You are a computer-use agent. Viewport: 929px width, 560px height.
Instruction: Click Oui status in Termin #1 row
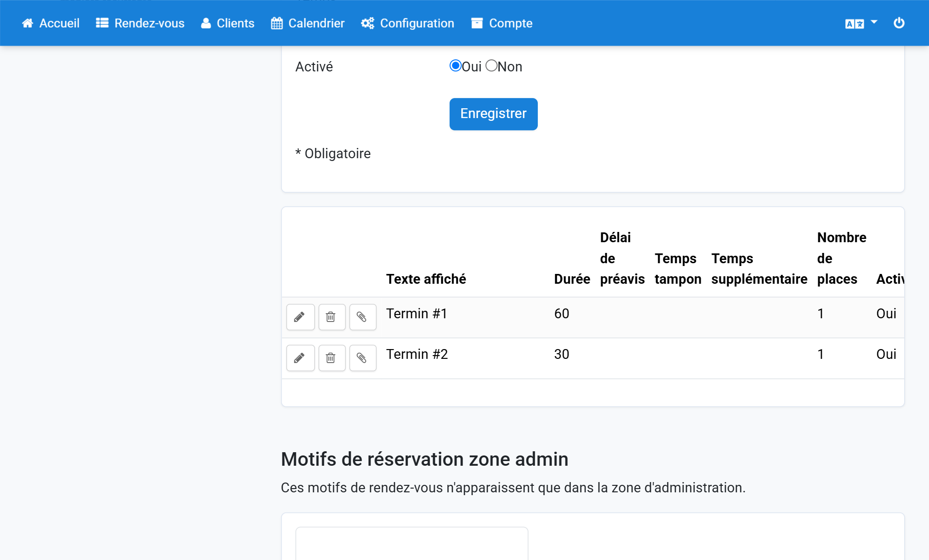886,314
